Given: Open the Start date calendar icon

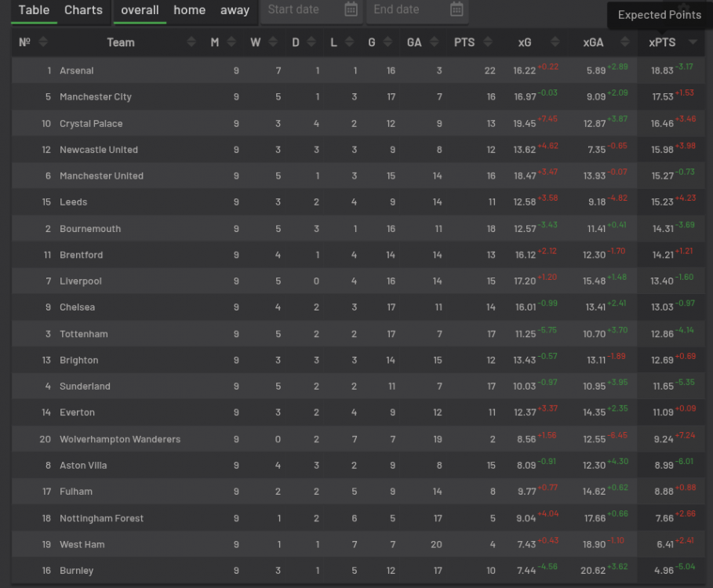Looking at the screenshot, I should pos(351,10).
